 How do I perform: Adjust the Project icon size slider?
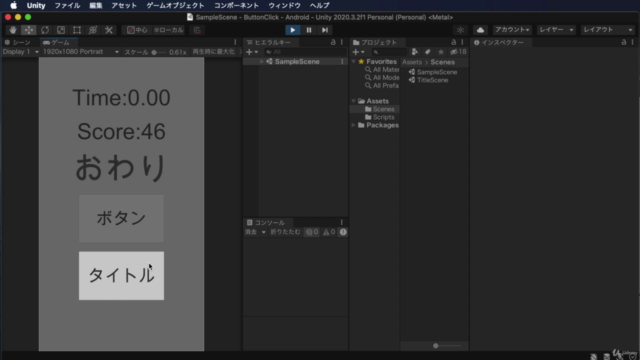click(x=447, y=346)
